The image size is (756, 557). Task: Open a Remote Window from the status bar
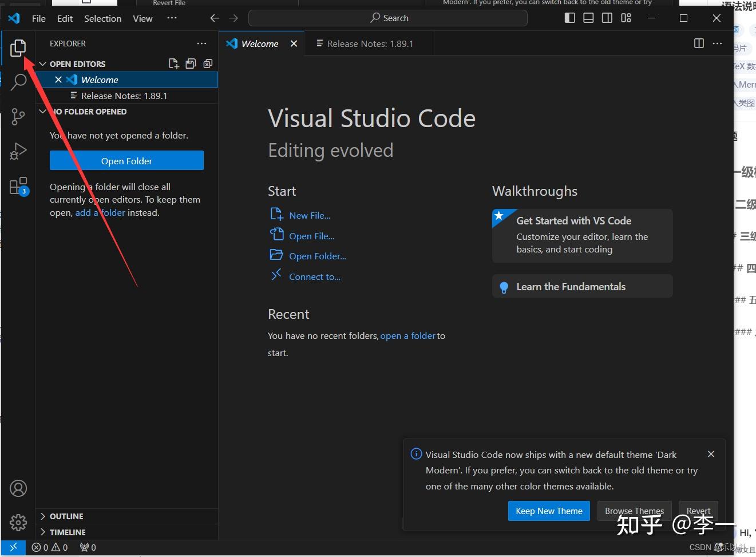point(13,547)
